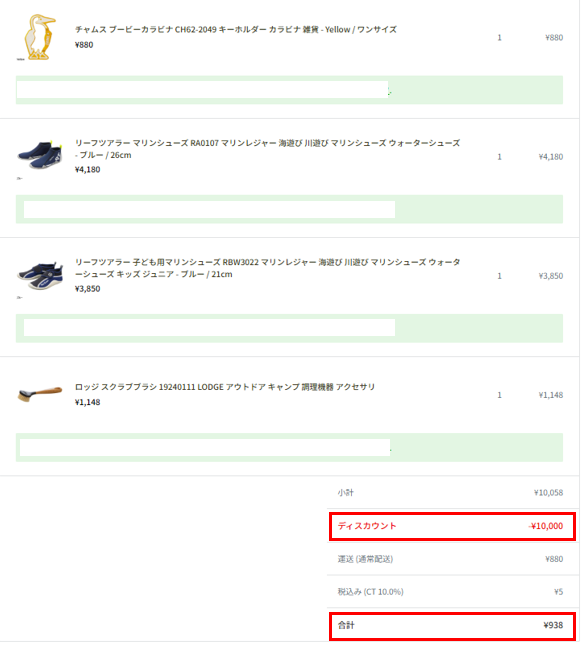Image resolution: width=583 pixels, height=646 pixels.
Task: Click the white field under the kids shoes
Action: tap(209, 328)
